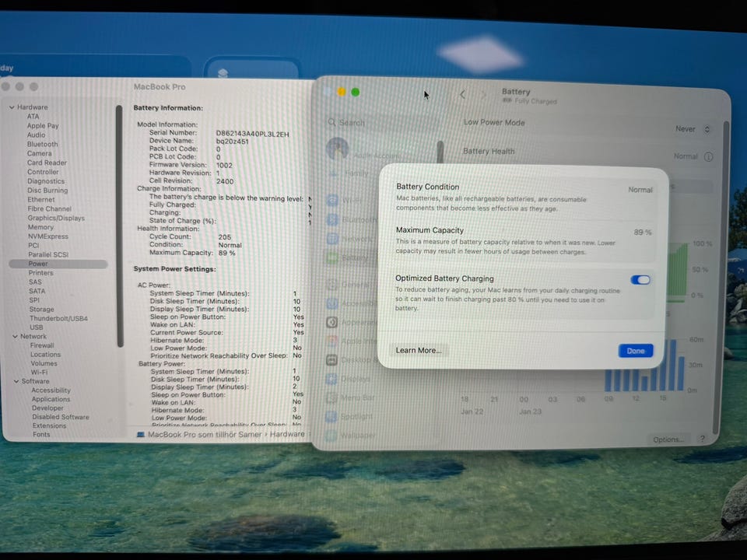Select Printers in the hardware list
Screen dimensions: 747x560
[x=41, y=273]
